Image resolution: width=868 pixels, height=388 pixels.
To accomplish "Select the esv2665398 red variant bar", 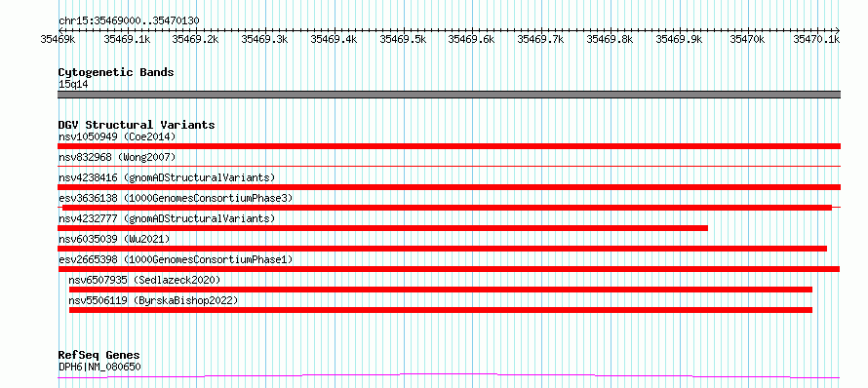I will [449, 269].
